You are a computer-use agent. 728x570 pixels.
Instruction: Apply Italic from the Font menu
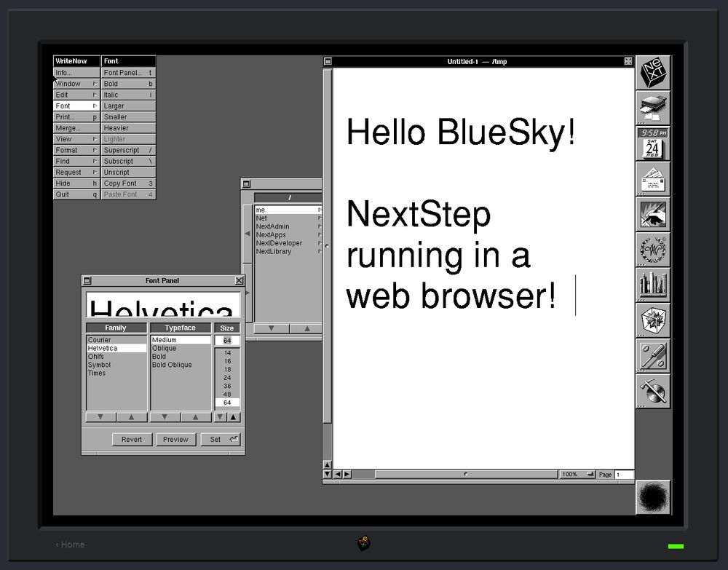click(x=129, y=95)
